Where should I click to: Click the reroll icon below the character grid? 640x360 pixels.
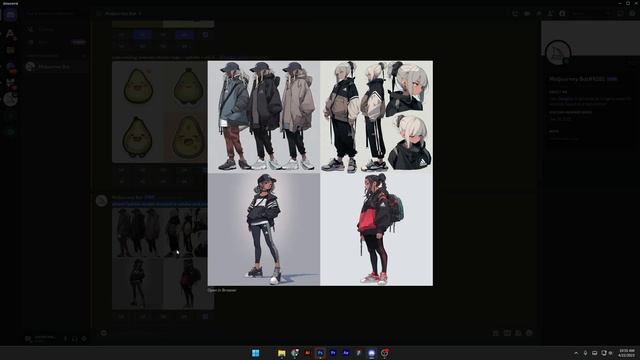point(205,316)
